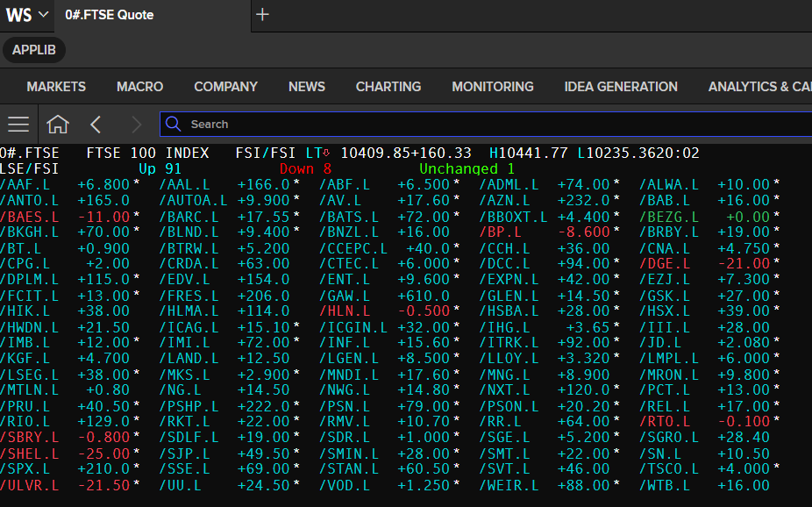Click the magnifier icon in the search bar
812x507 pixels.
click(173, 124)
